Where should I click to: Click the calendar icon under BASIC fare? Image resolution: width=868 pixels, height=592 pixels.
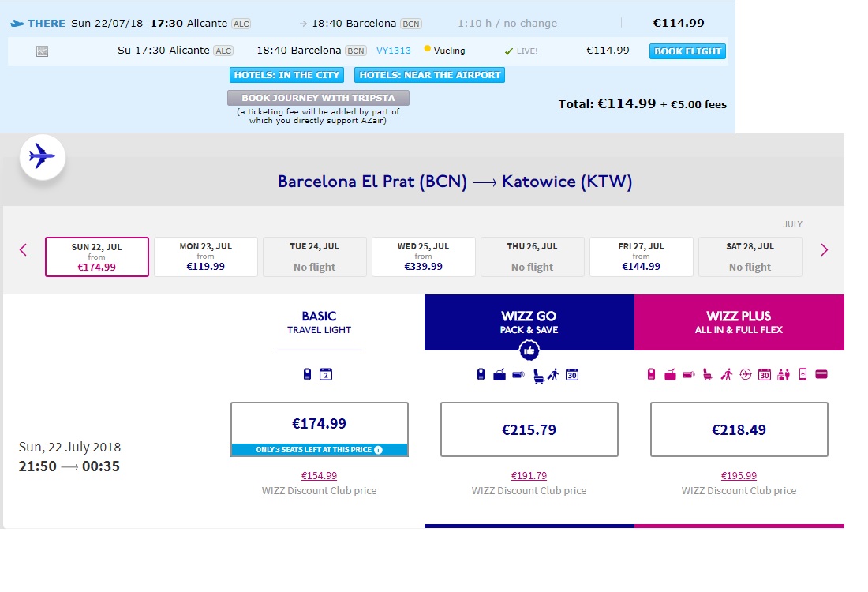(326, 374)
